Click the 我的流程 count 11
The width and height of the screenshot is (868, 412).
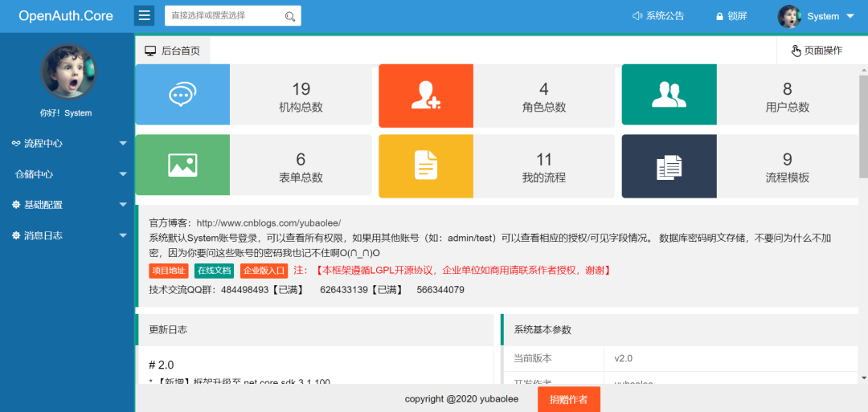pos(544,159)
